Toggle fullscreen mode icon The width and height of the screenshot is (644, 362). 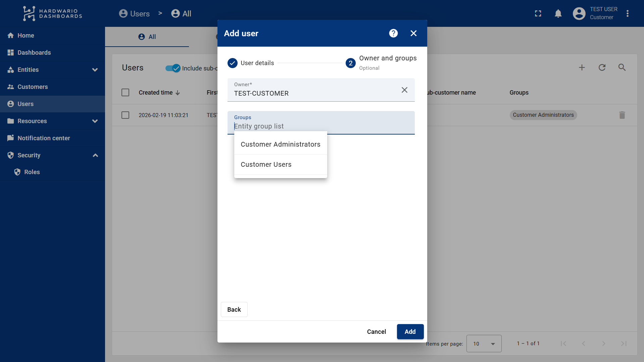point(538,13)
